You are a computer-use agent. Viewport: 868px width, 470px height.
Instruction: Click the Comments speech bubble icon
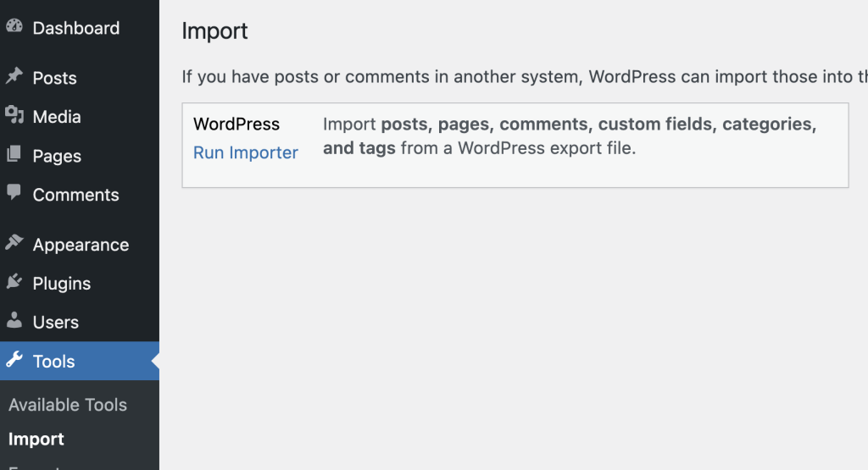(x=14, y=192)
